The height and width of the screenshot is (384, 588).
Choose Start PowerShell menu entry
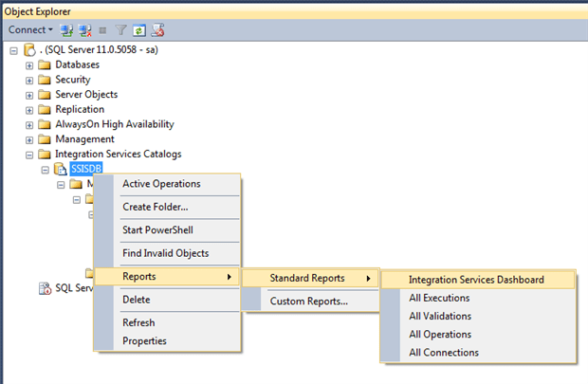point(167,229)
